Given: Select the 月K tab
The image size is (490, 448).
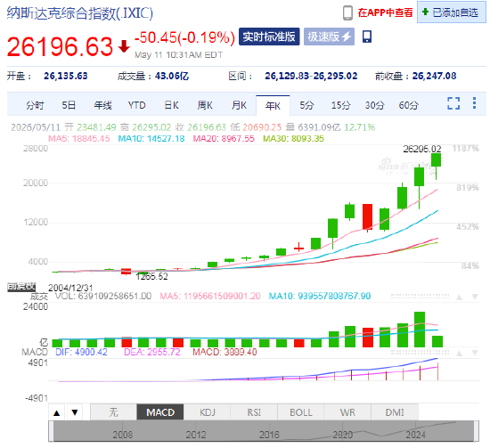Looking at the screenshot, I should pos(239,105).
